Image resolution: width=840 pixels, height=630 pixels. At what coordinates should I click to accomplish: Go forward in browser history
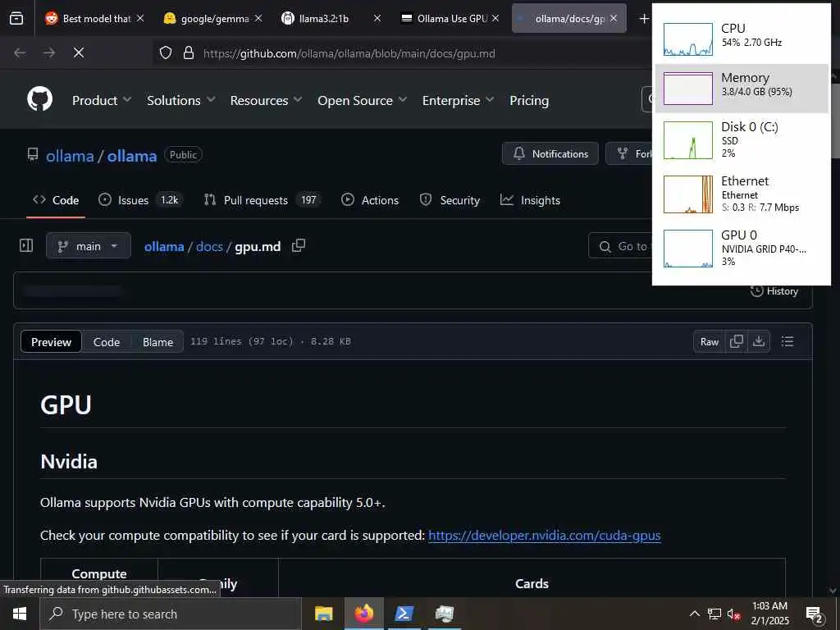pyautogui.click(x=48, y=52)
